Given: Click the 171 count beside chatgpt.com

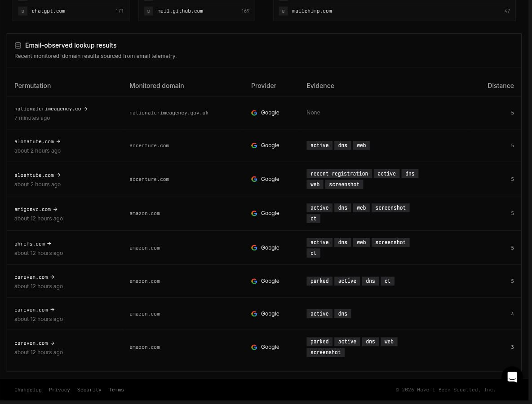Looking at the screenshot, I should [x=120, y=11].
